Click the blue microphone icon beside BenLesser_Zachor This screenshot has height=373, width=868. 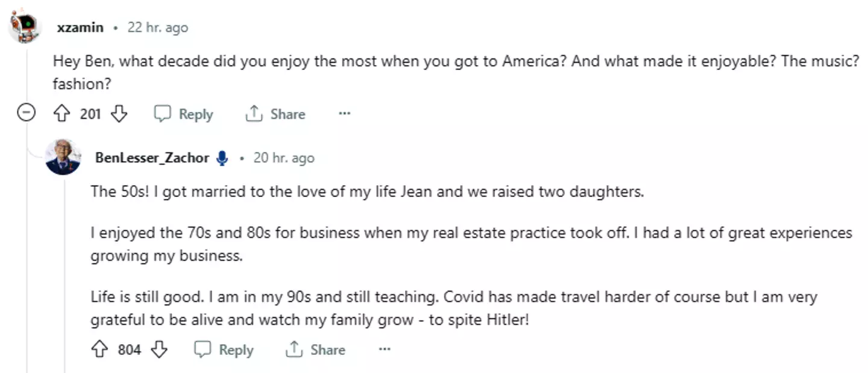(x=222, y=158)
